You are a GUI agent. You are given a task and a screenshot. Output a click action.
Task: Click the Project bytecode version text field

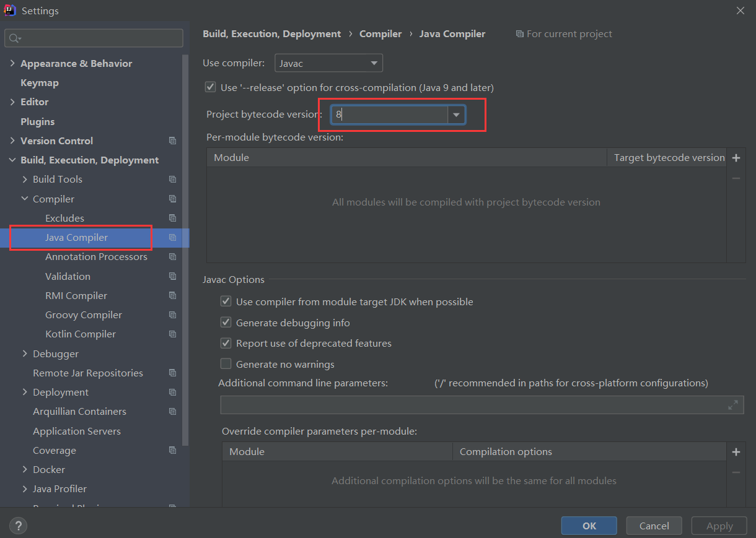[x=390, y=115]
